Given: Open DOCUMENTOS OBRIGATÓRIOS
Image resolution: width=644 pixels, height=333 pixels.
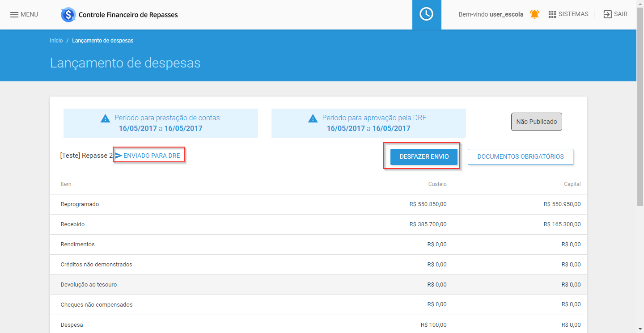Looking at the screenshot, I should (x=520, y=157).
